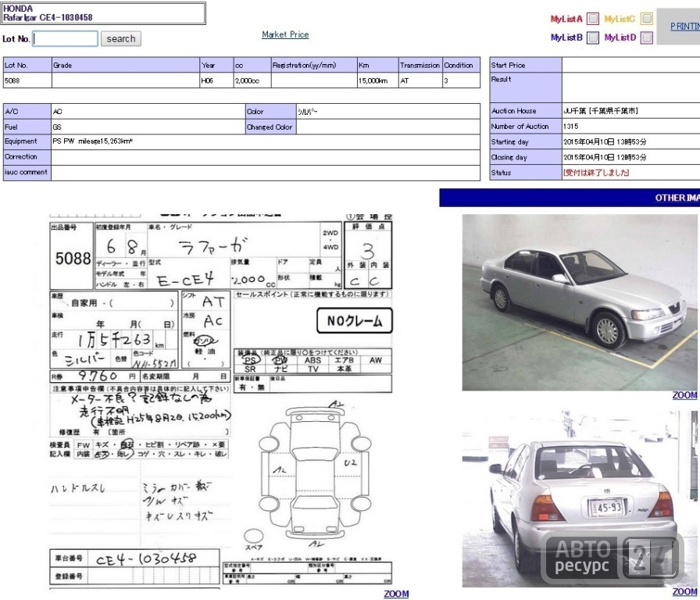
Task: Select engine size 2,000cc cell
Action: [252, 80]
